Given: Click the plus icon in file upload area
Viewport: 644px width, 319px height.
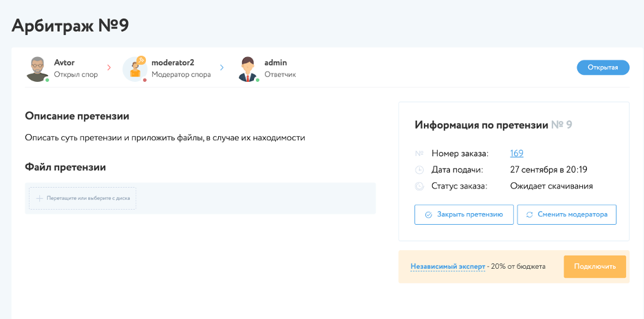Looking at the screenshot, I should pyautogui.click(x=39, y=199).
